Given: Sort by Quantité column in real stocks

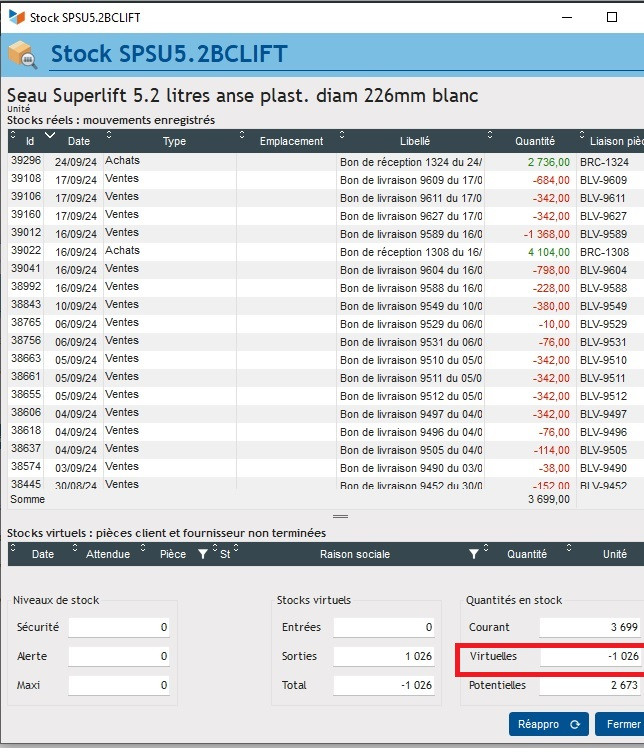Looking at the screenshot, I should coord(534,141).
